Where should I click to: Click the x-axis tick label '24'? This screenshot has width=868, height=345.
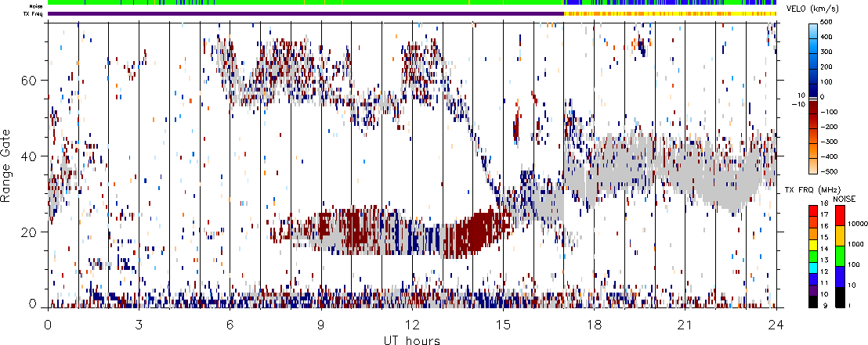[776, 324]
